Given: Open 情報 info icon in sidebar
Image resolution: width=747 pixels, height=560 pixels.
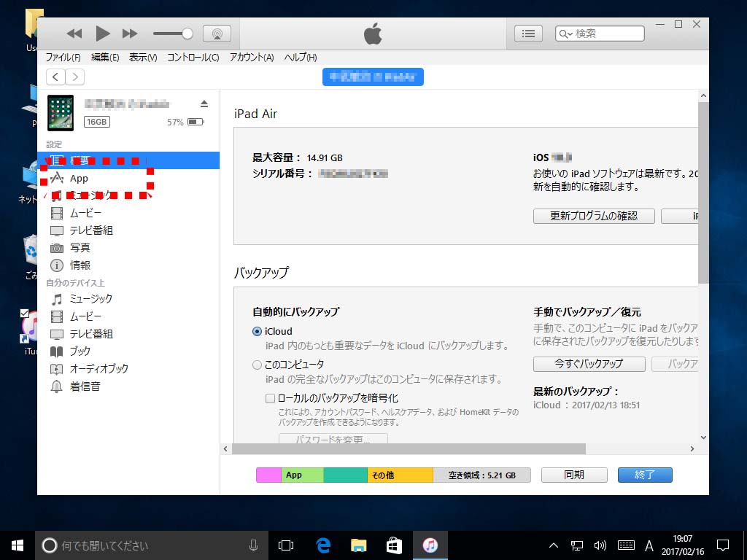Looking at the screenshot, I should (x=57, y=265).
